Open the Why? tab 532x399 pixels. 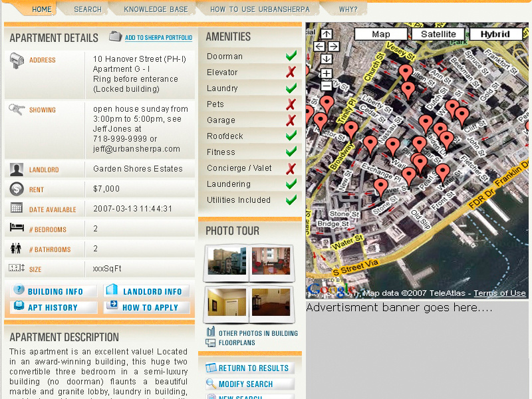click(348, 9)
